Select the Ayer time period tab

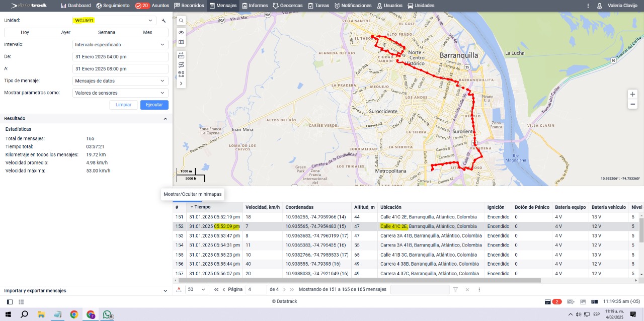click(66, 32)
